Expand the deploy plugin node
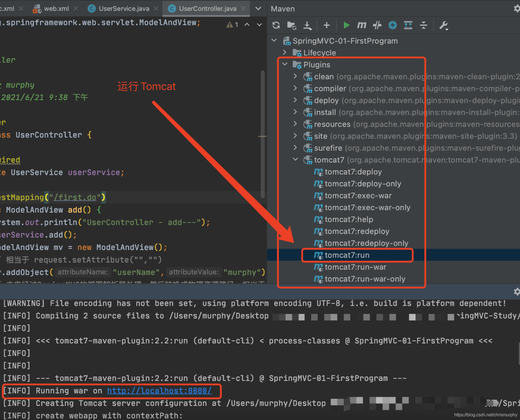 [295, 100]
